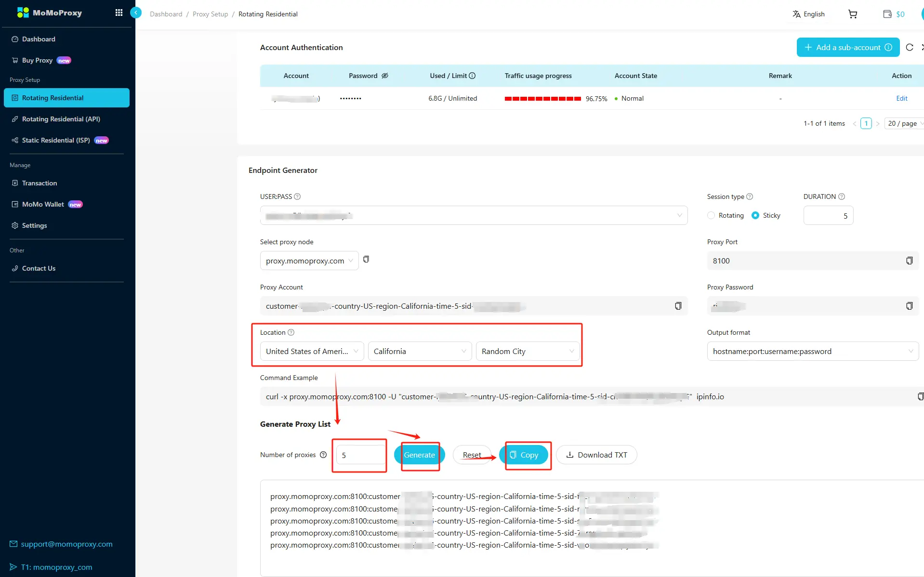Click the MoMoProxy logo
This screenshot has height=577, width=924.
click(x=49, y=13)
